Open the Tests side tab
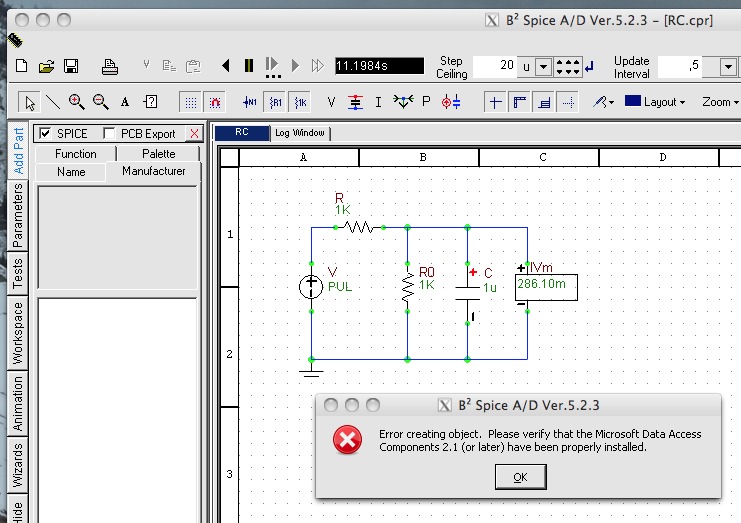The image size is (741, 523). (18, 274)
